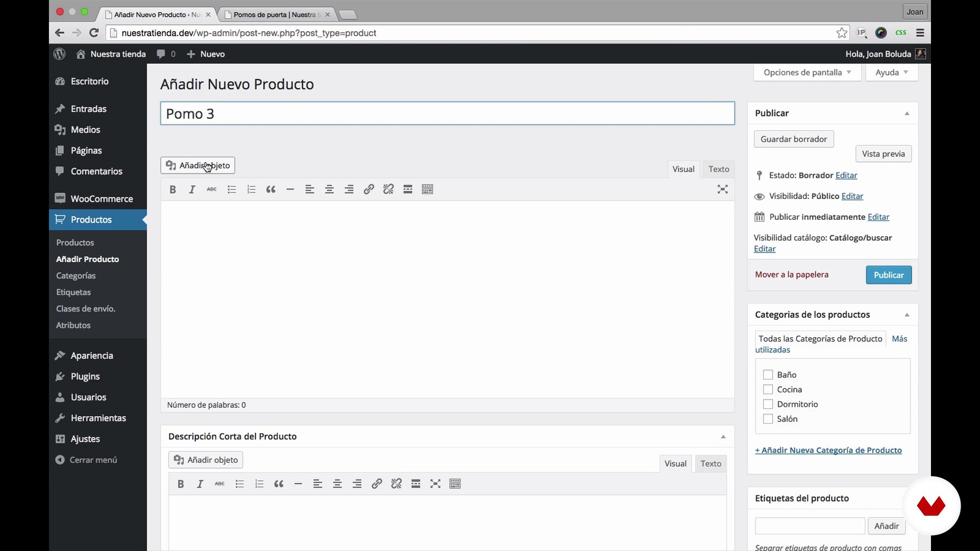Open Atributos submenu item

pyautogui.click(x=73, y=325)
